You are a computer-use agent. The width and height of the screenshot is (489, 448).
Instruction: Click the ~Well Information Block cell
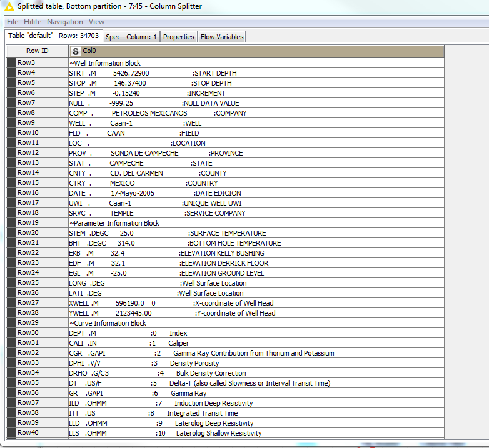point(256,63)
